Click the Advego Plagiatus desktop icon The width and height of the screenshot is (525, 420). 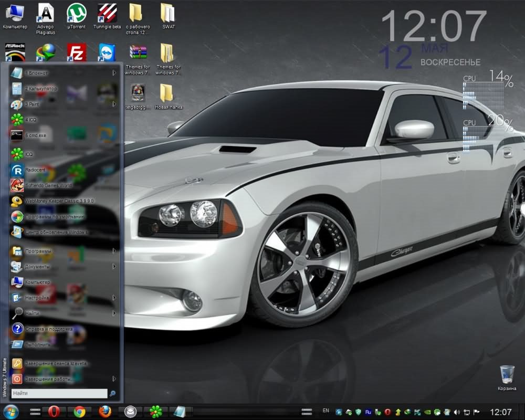click(46, 15)
